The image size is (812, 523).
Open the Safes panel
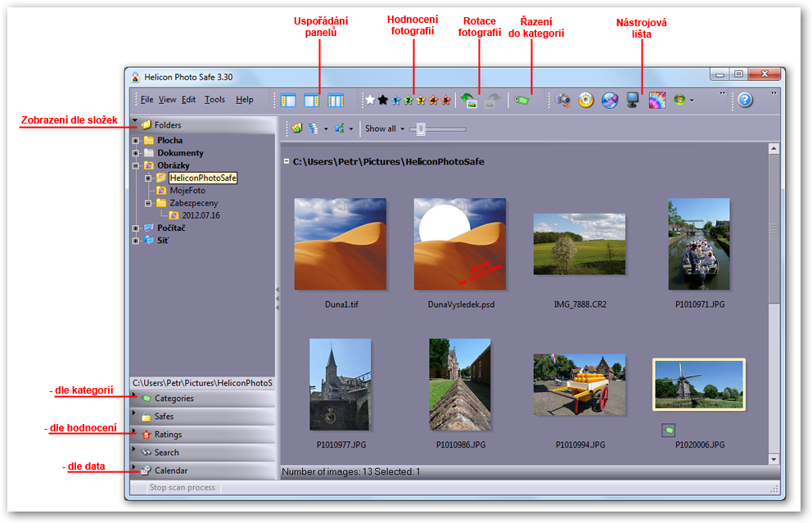pos(203,417)
